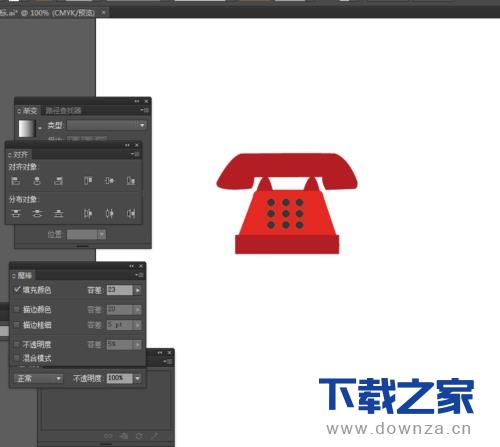This screenshot has height=447, width=500.
Task: Close the magic wand (魔棒) panel
Action: pyautogui.click(x=141, y=266)
